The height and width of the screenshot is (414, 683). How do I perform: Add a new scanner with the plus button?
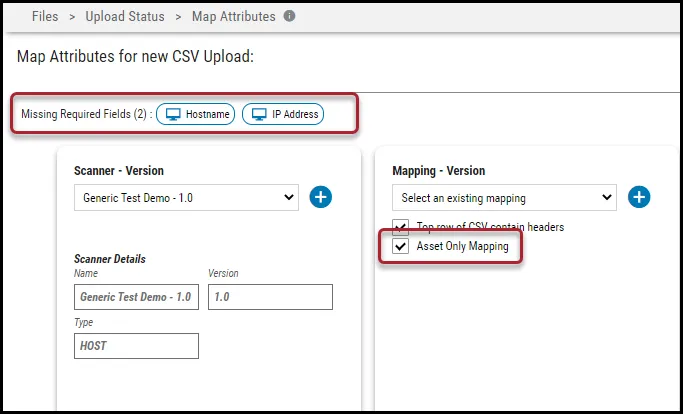click(321, 197)
